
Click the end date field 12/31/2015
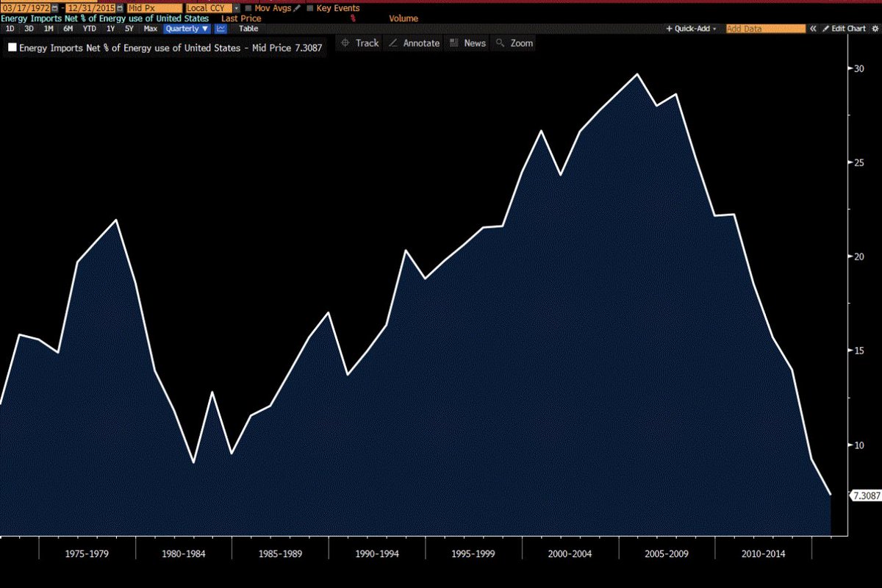(90, 8)
